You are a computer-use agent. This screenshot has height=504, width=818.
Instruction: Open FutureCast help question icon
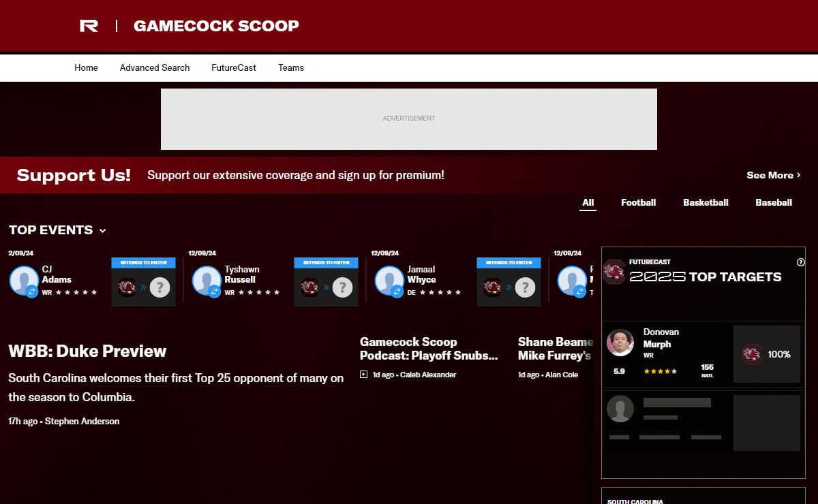(x=801, y=262)
